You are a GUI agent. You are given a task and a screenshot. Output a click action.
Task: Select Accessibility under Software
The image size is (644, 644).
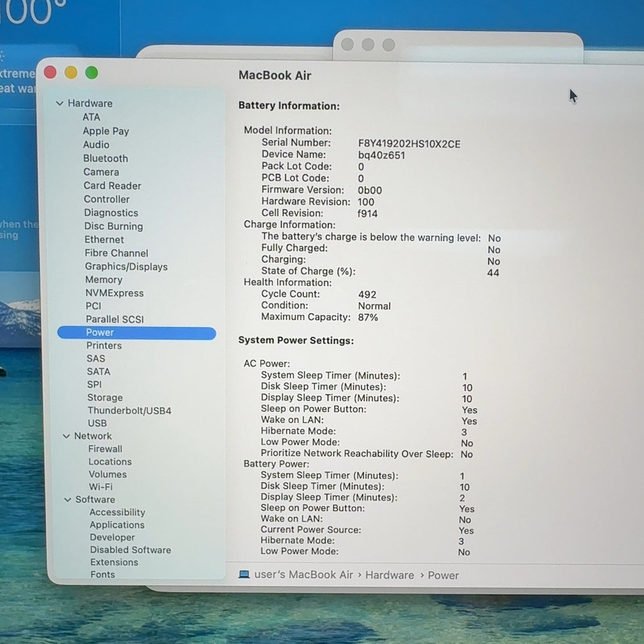pos(118,513)
